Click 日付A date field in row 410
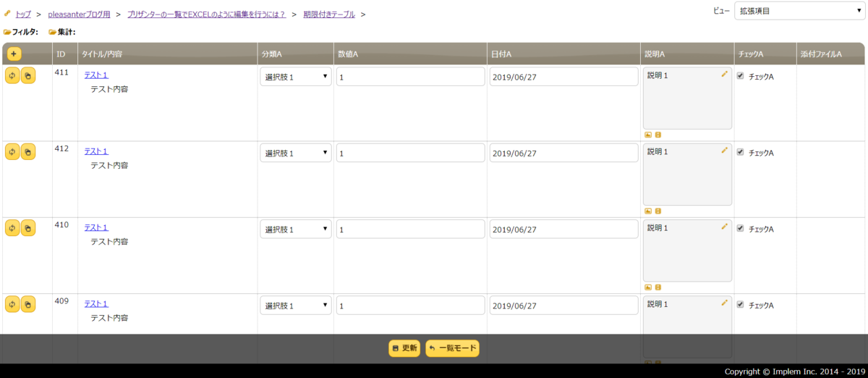This screenshot has width=868, height=378. (564, 229)
